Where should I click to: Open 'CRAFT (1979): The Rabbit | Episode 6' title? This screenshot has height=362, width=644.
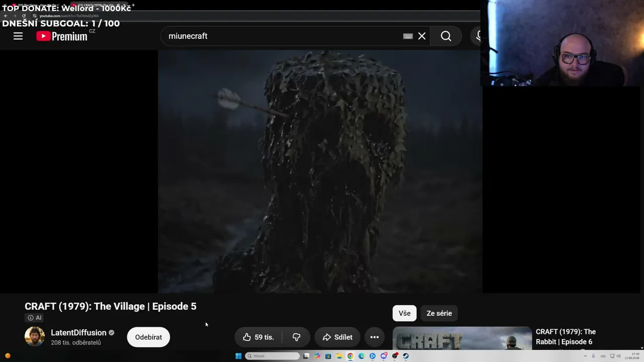click(x=566, y=337)
